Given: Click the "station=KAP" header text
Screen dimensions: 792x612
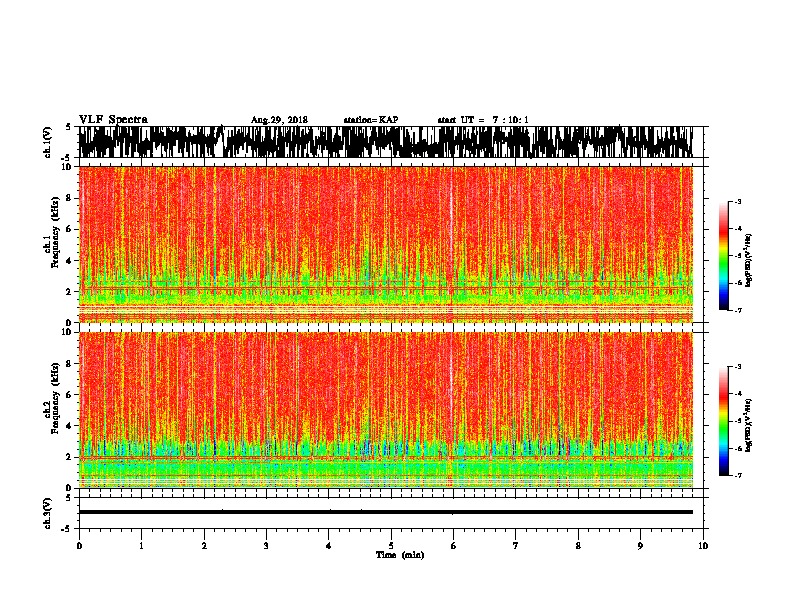Looking at the screenshot, I should point(371,120).
